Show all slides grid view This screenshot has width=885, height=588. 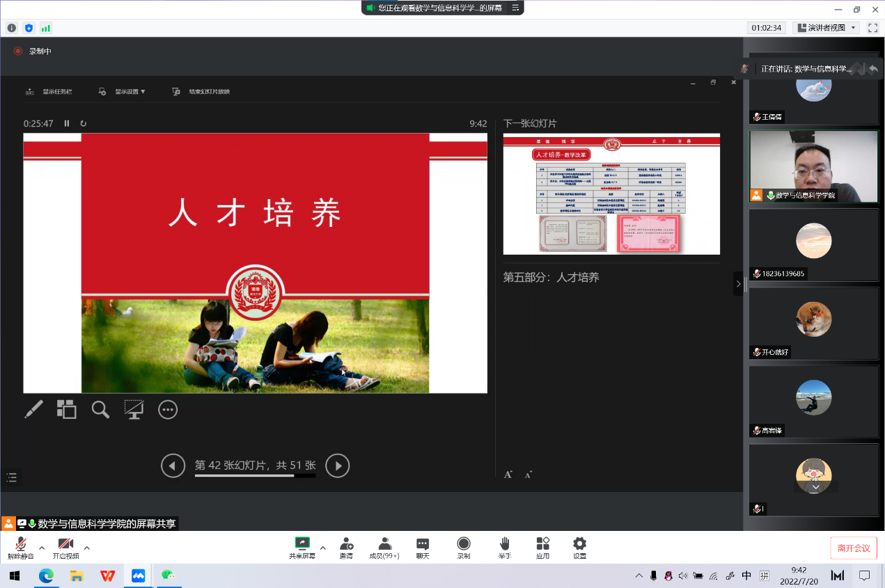[x=66, y=409]
